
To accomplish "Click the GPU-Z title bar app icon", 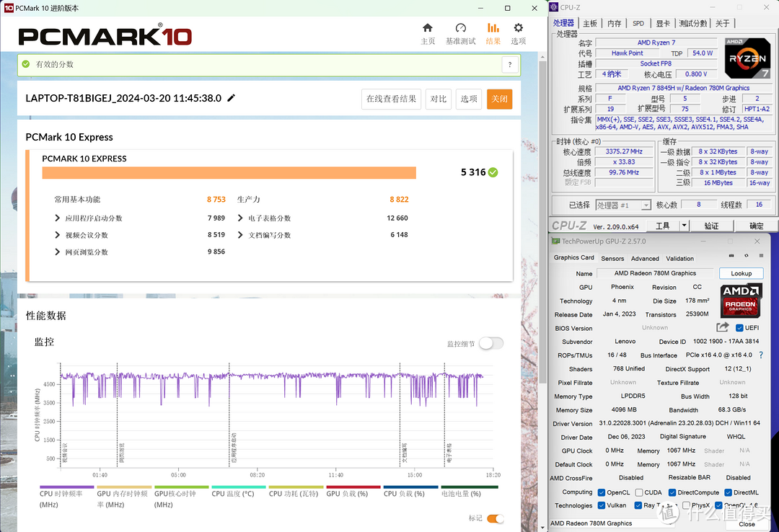I will (556, 241).
